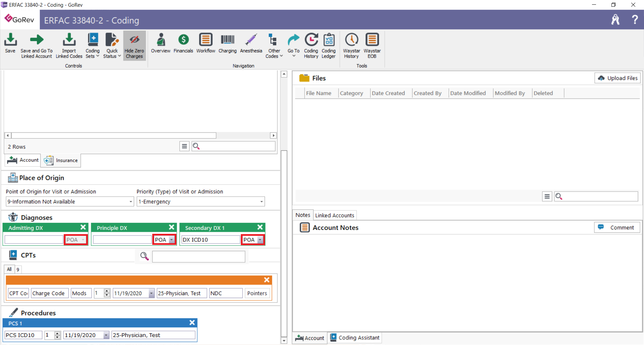
Task: Click the Files search field
Action: point(596,196)
